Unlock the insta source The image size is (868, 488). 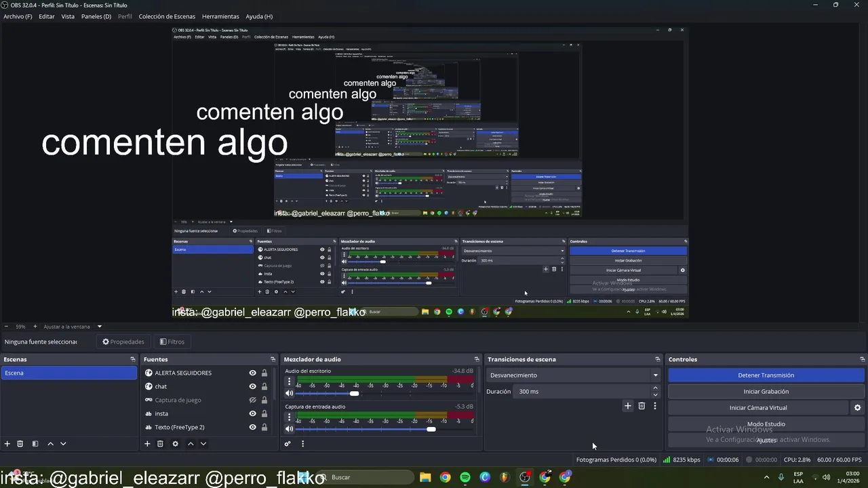coord(264,413)
